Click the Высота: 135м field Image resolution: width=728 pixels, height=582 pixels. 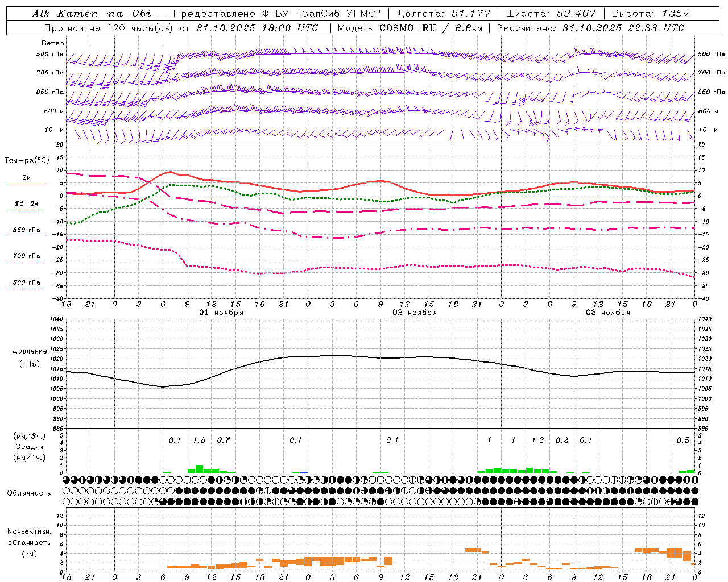[651, 14]
